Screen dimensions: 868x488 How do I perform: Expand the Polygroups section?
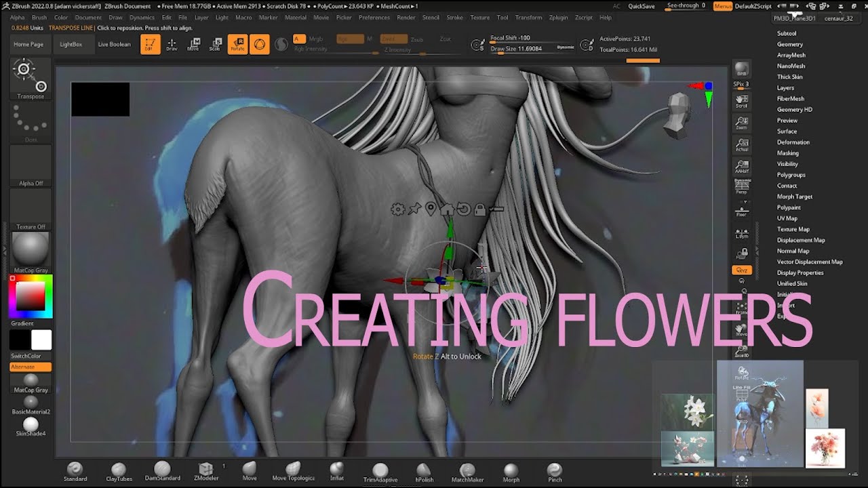(791, 175)
